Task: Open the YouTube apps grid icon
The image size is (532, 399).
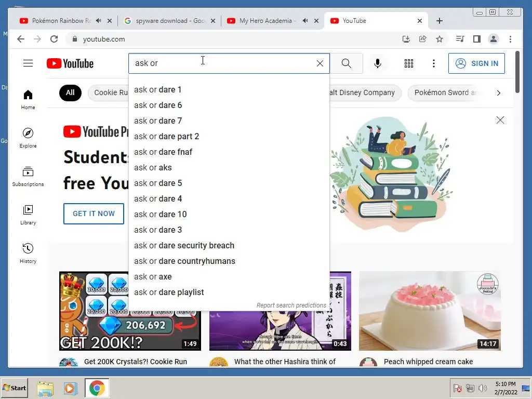Action: [x=409, y=63]
